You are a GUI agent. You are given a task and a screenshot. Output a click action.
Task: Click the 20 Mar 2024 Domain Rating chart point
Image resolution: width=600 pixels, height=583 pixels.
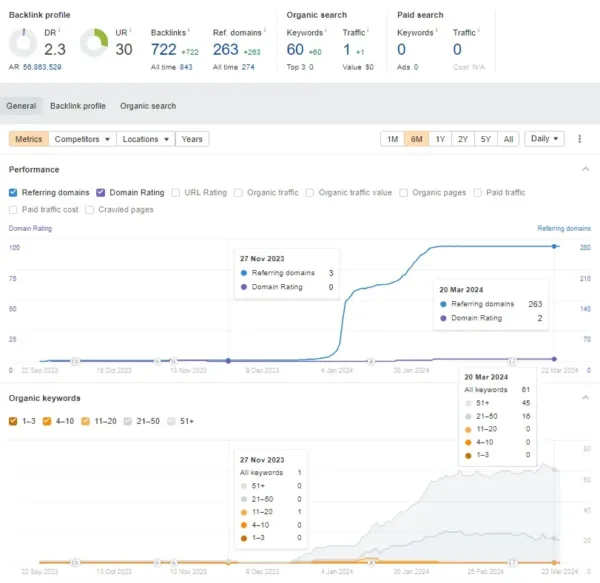pyautogui.click(x=554, y=359)
